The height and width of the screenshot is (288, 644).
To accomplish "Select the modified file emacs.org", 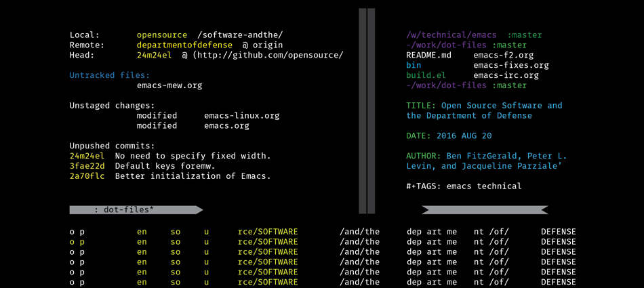I will [226, 126].
